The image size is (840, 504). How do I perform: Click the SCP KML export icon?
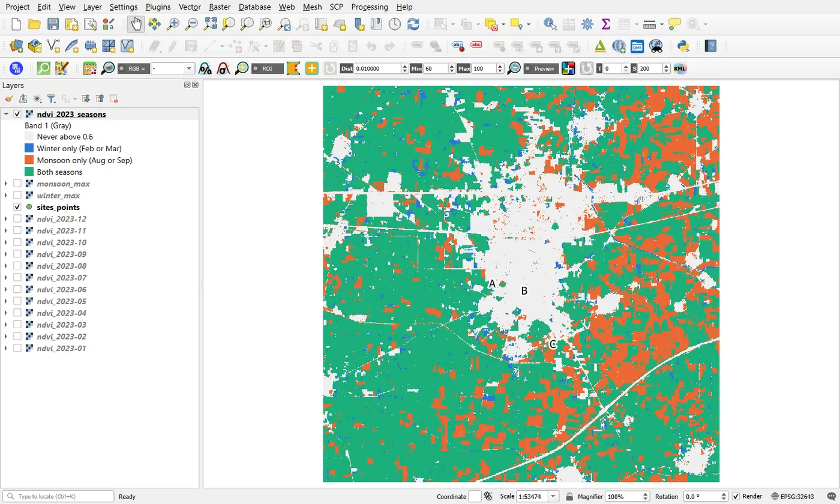[680, 68]
